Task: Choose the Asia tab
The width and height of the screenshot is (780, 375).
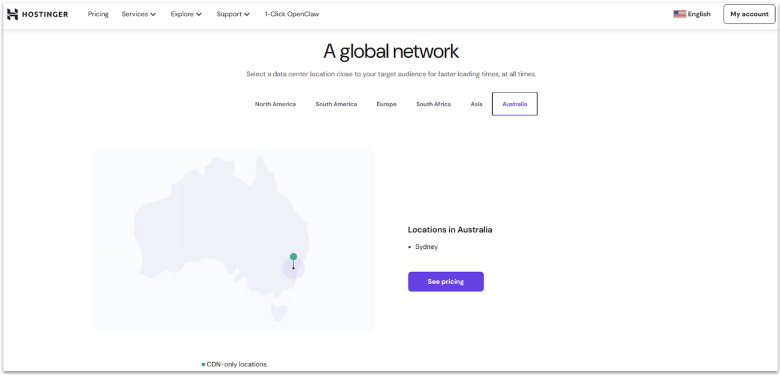Action: [x=477, y=104]
